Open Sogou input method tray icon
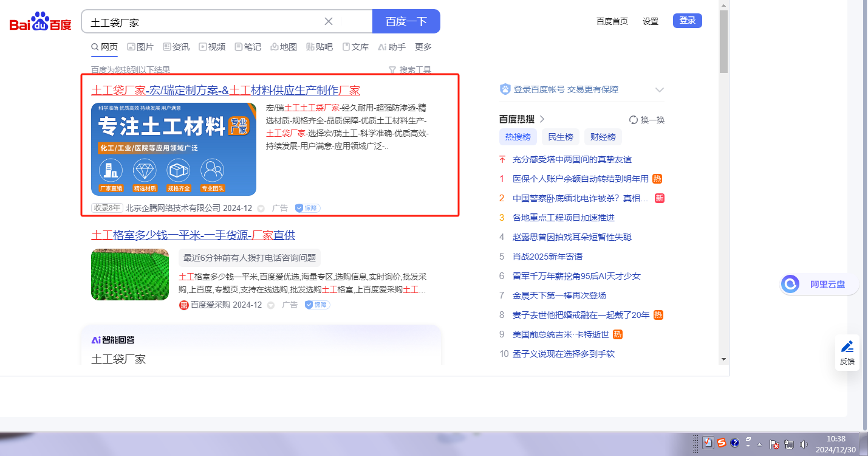The height and width of the screenshot is (456, 868). [721, 443]
